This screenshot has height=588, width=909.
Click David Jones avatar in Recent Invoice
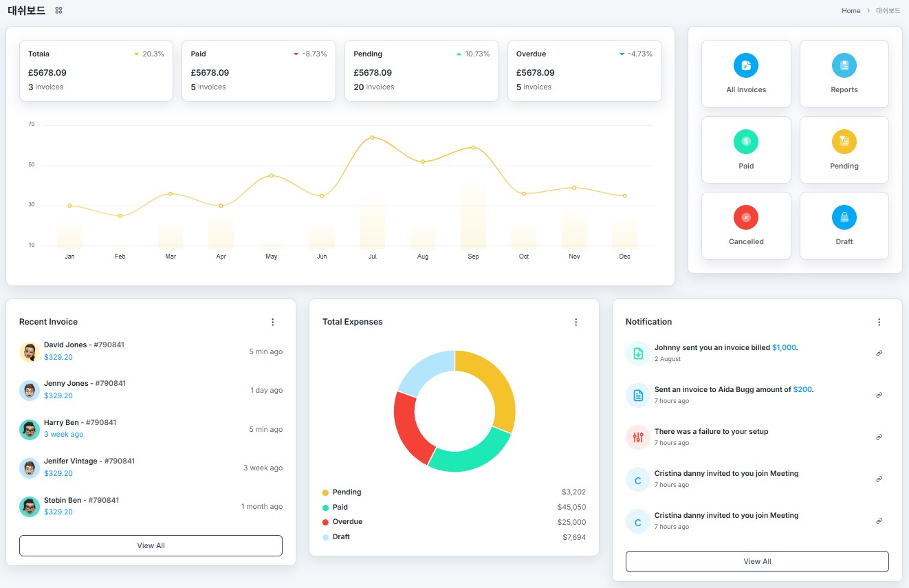30,352
